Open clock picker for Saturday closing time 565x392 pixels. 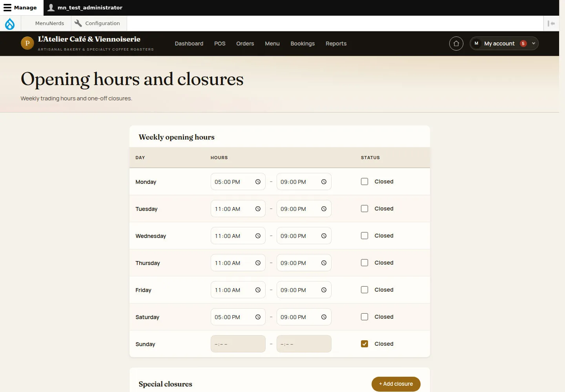point(324,317)
